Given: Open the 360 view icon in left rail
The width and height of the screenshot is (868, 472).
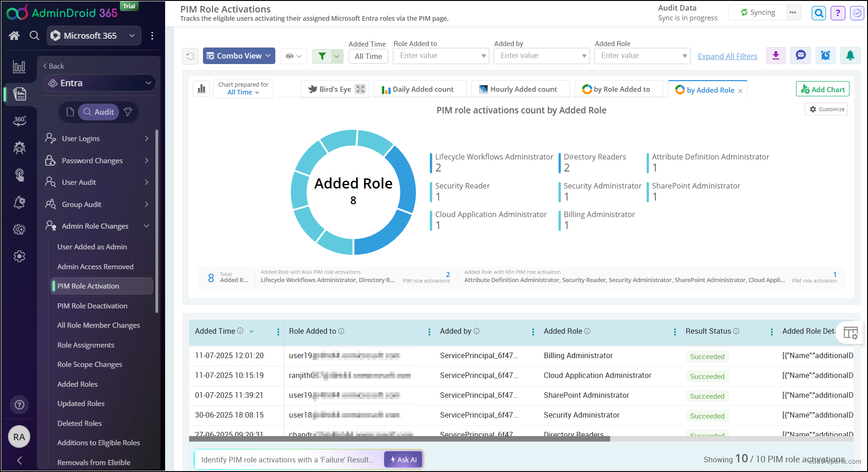Looking at the screenshot, I should click(19, 121).
